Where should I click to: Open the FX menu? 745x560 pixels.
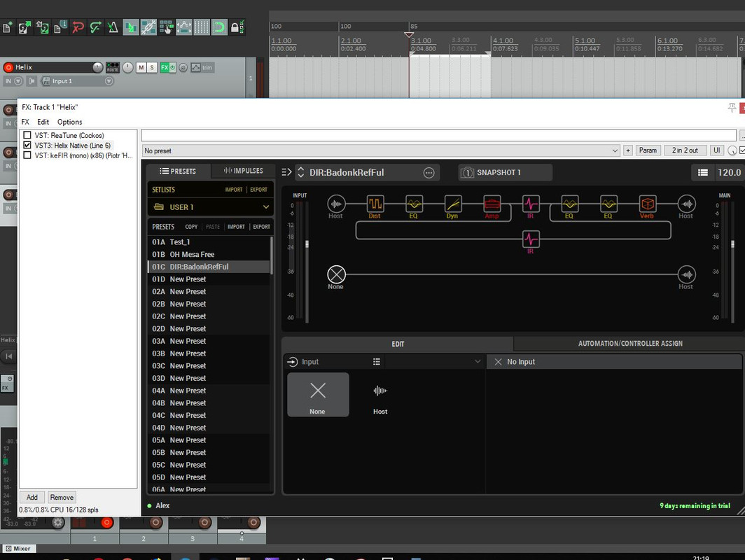25,122
